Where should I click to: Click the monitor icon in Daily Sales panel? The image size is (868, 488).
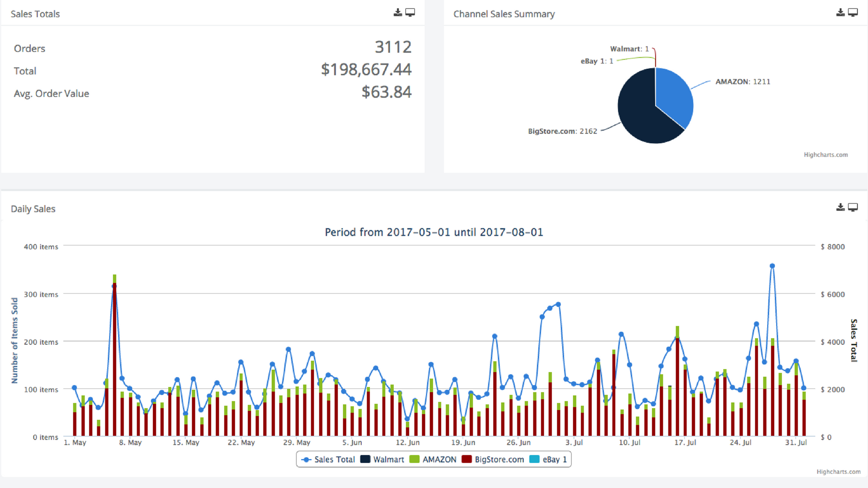tap(853, 207)
